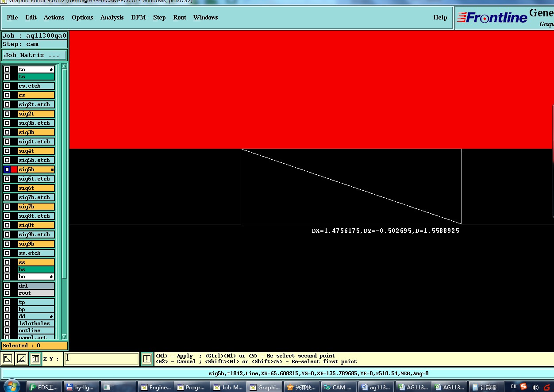
Task: Select the outline layer name
Action: pos(36,331)
